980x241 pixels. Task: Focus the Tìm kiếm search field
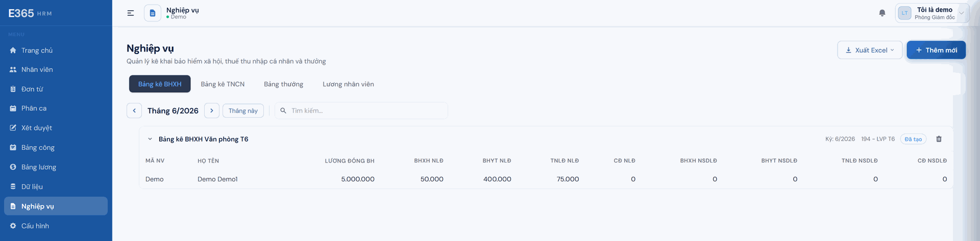[x=361, y=111]
